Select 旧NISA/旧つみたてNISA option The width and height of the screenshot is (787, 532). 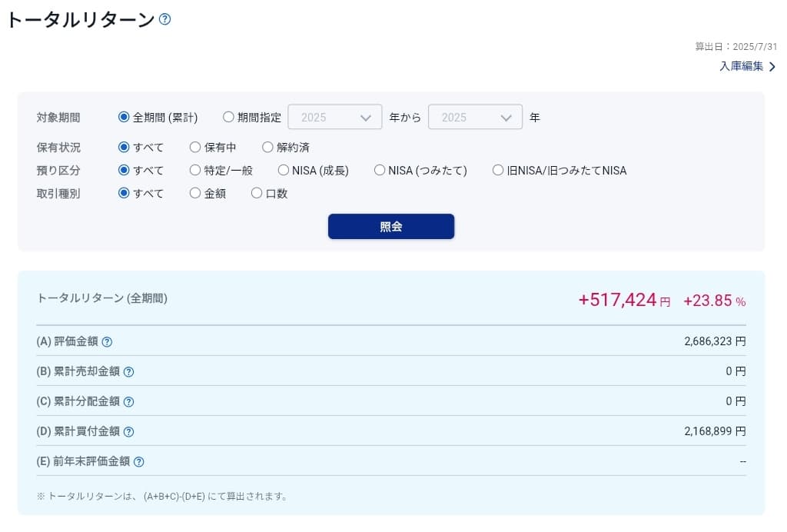click(498, 171)
